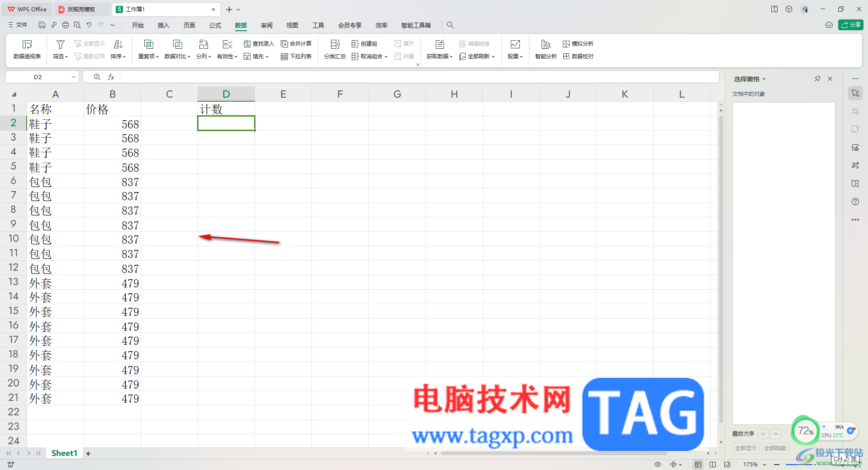Open 下拉列表 dropdown list tool
The height and width of the screenshot is (470, 868).
[296, 56]
